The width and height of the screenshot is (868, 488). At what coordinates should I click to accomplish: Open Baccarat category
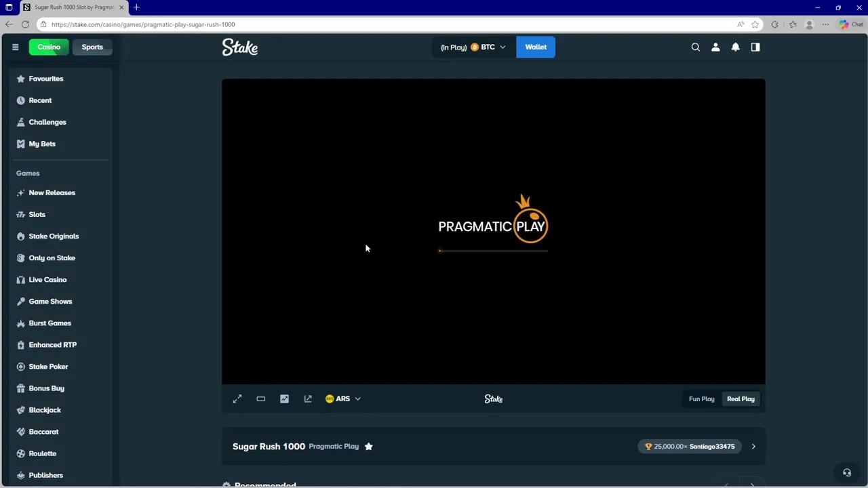point(43,431)
